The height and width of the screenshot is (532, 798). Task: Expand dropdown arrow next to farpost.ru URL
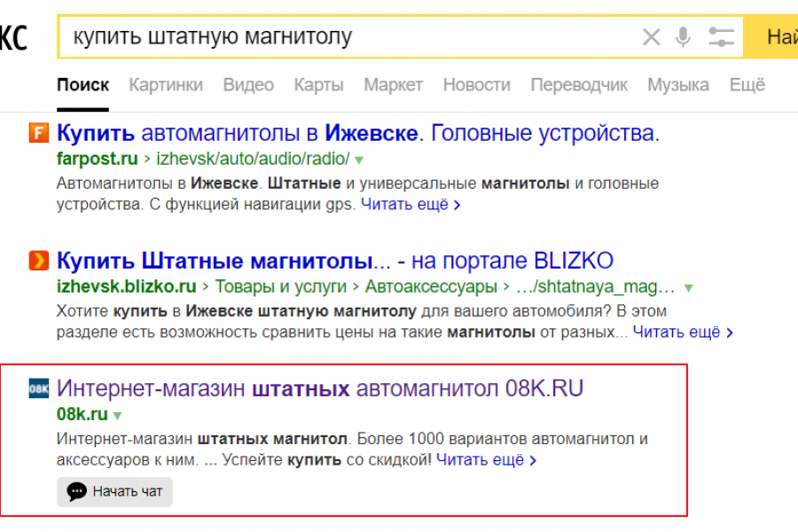pyautogui.click(x=359, y=160)
